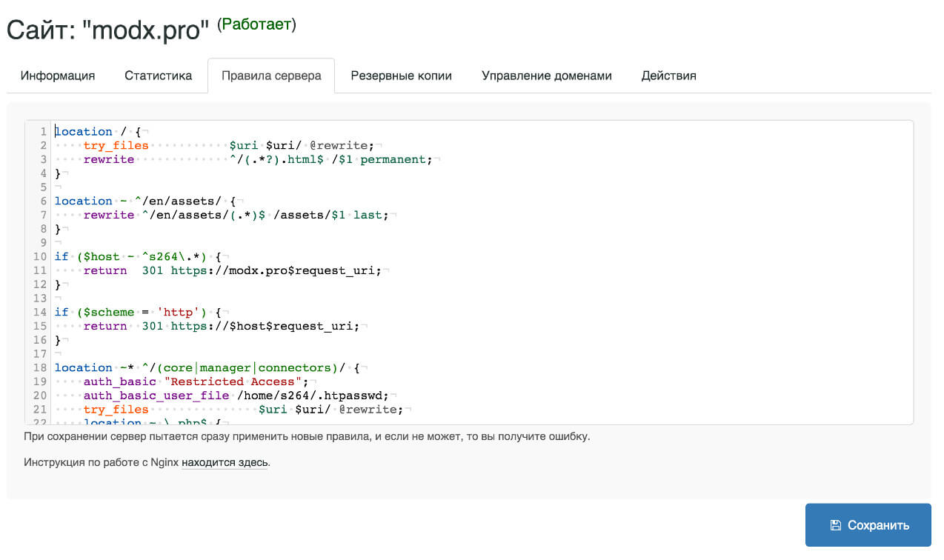Click line number 13 in the gutter
The height and width of the screenshot is (560, 944).
pyautogui.click(x=41, y=298)
